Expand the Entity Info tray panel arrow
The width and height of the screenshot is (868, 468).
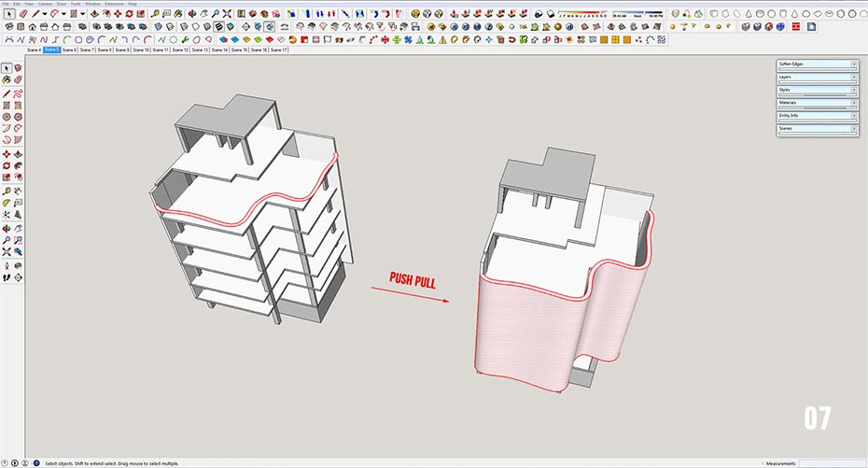854,116
